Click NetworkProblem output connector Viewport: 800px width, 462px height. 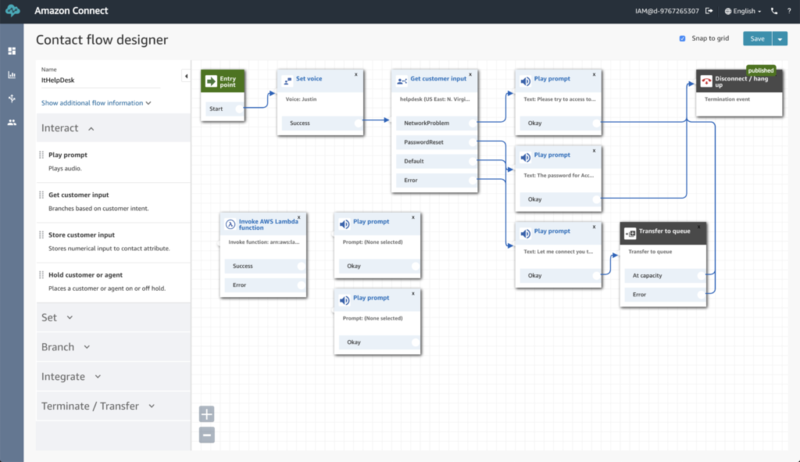(472, 123)
